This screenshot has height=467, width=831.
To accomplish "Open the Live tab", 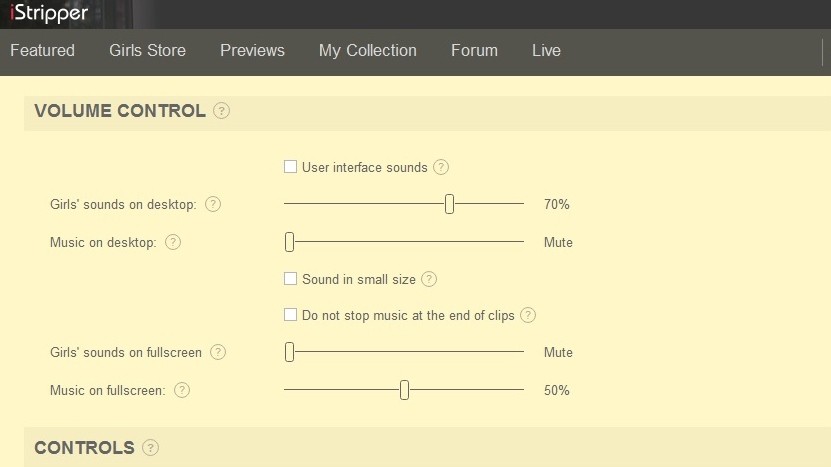I will click(x=546, y=50).
